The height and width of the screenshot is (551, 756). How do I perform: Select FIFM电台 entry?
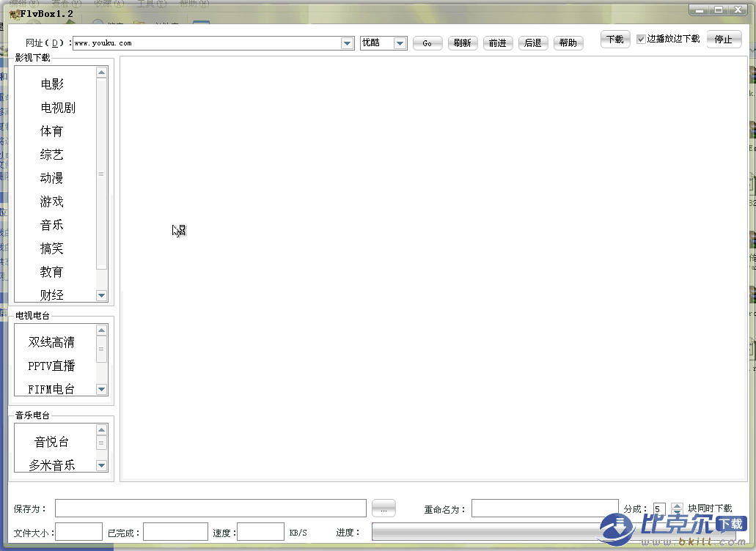click(51, 389)
